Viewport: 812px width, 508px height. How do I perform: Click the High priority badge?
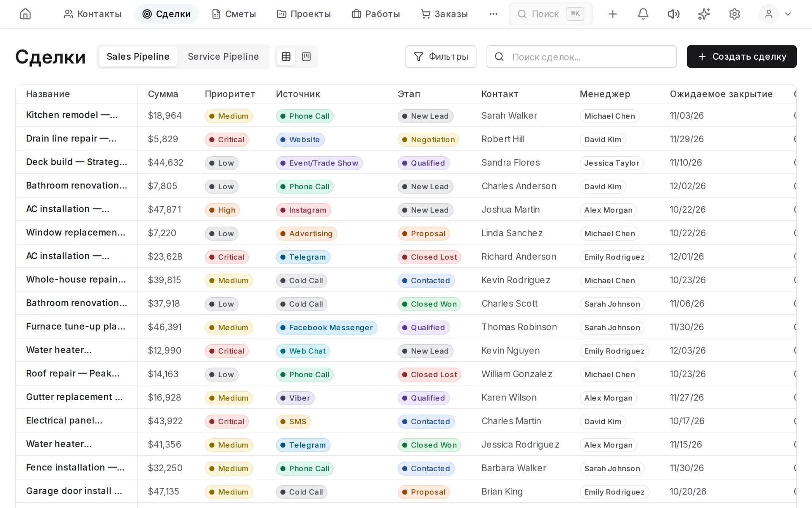222,210
